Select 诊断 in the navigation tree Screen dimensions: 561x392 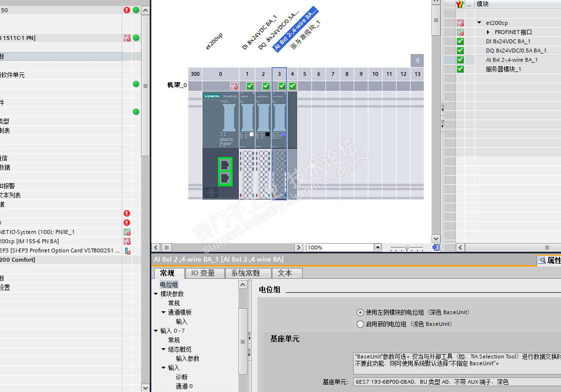[x=182, y=377]
